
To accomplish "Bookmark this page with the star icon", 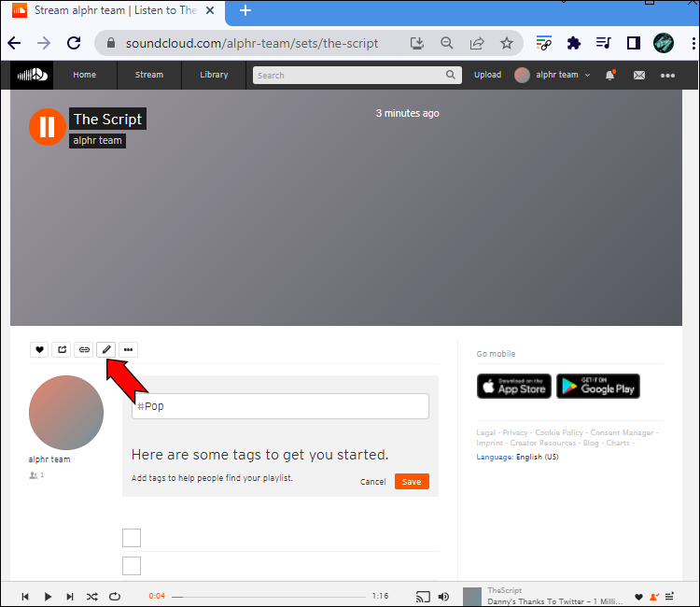I will pos(506,43).
